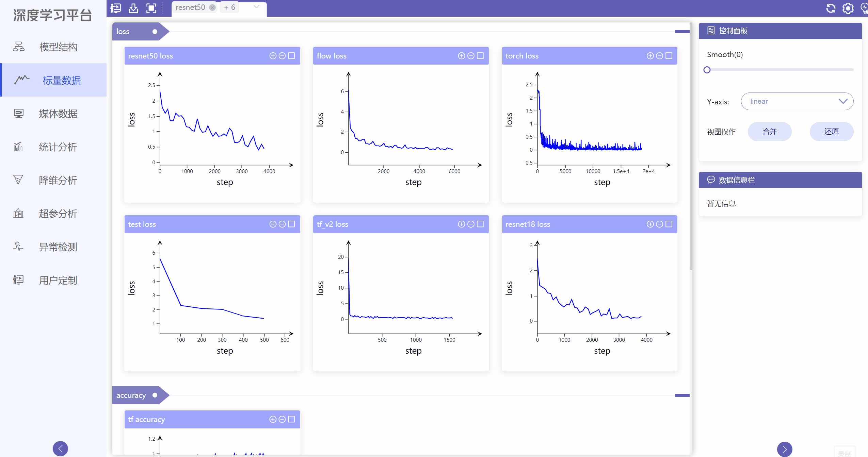Viewport: 868px width, 457px height.
Task: Zoom in the tf_v2 loss chart
Action: 461,224
